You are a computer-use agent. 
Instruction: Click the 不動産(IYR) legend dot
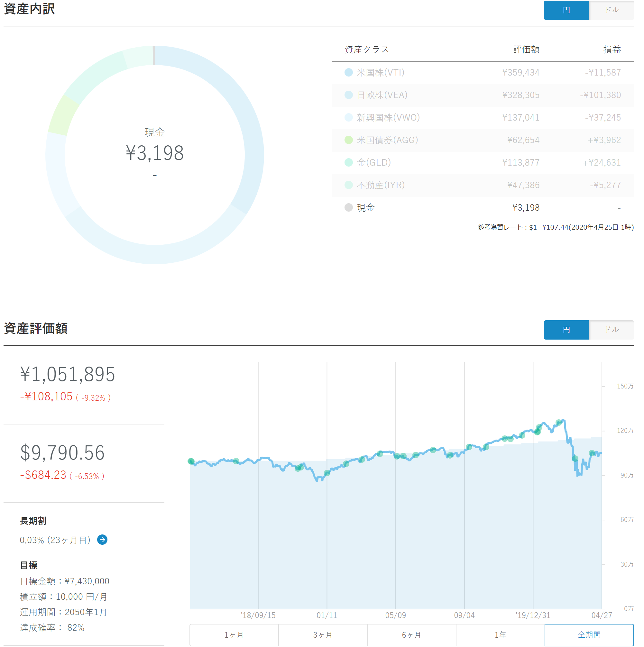[x=348, y=185]
